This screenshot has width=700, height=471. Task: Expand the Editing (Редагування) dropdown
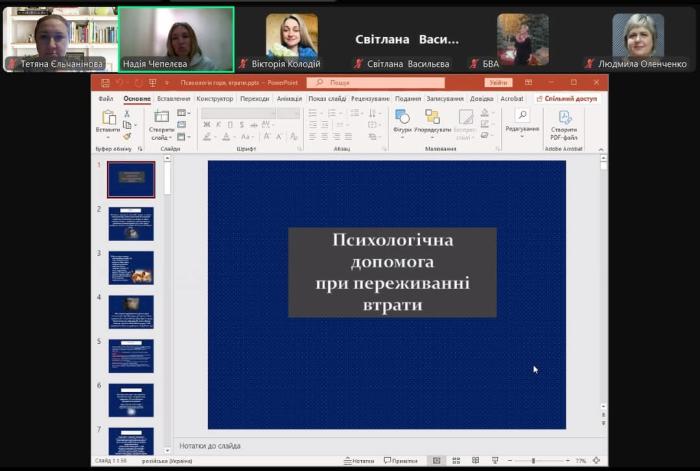pos(522,137)
